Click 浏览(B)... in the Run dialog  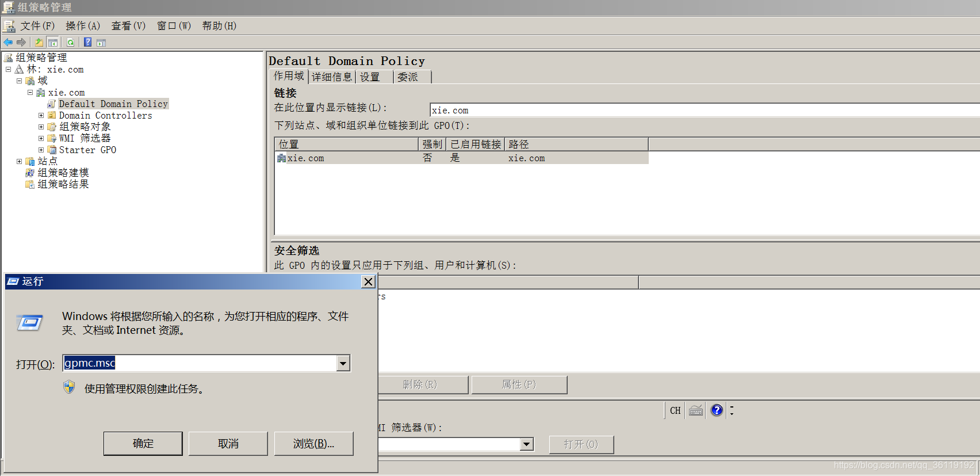[313, 444]
